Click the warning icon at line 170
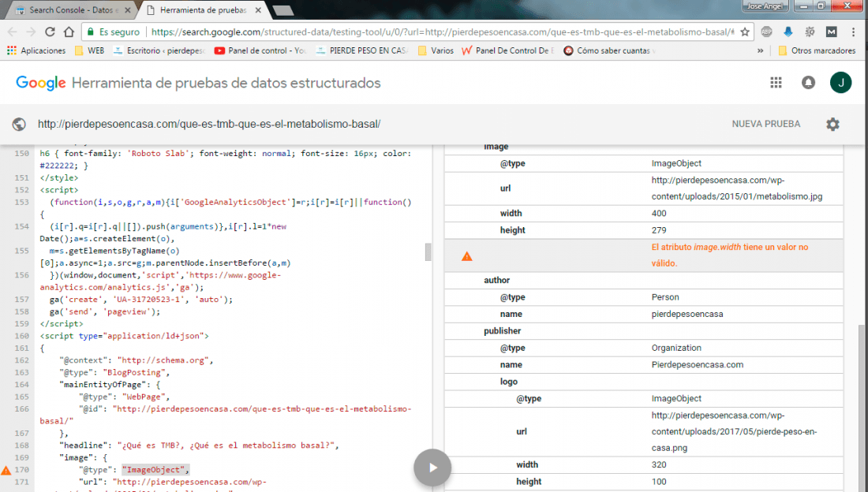868x492 pixels. 6,471
